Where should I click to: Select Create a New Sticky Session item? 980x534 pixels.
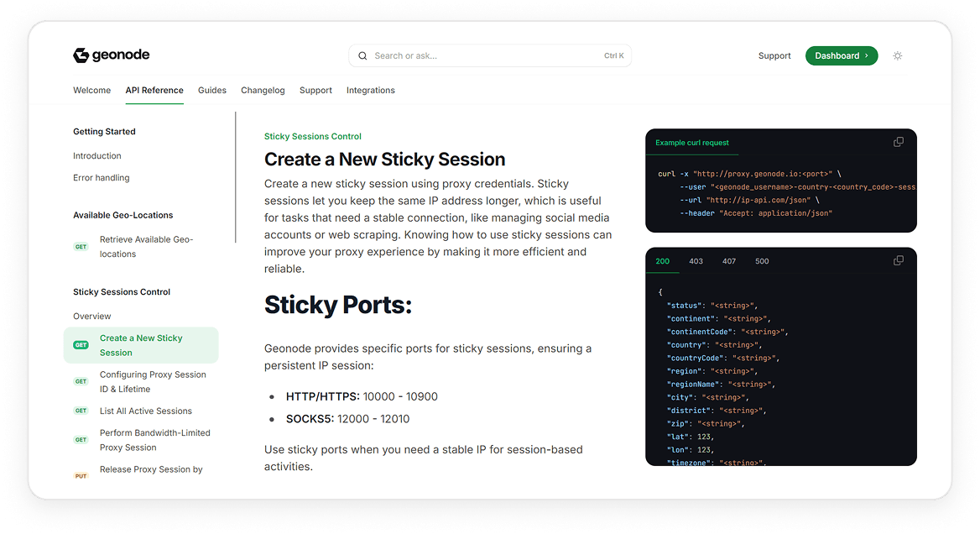click(x=141, y=345)
